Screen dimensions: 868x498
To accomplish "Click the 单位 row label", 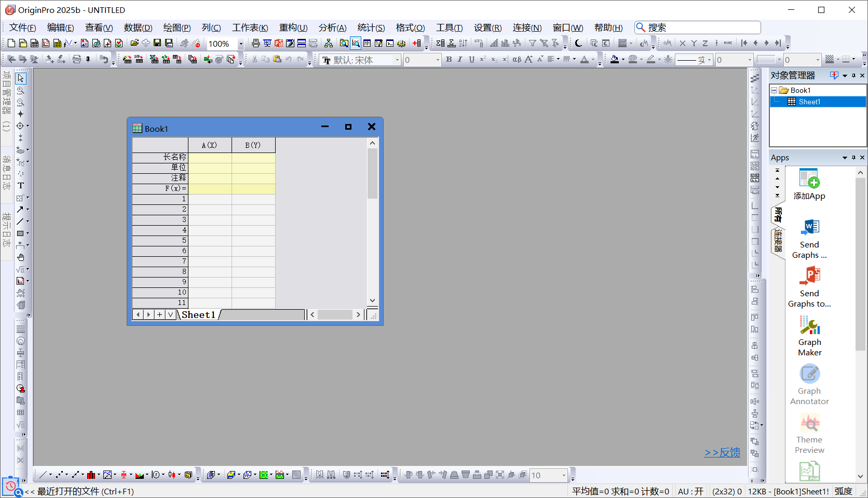I will pyautogui.click(x=160, y=168).
